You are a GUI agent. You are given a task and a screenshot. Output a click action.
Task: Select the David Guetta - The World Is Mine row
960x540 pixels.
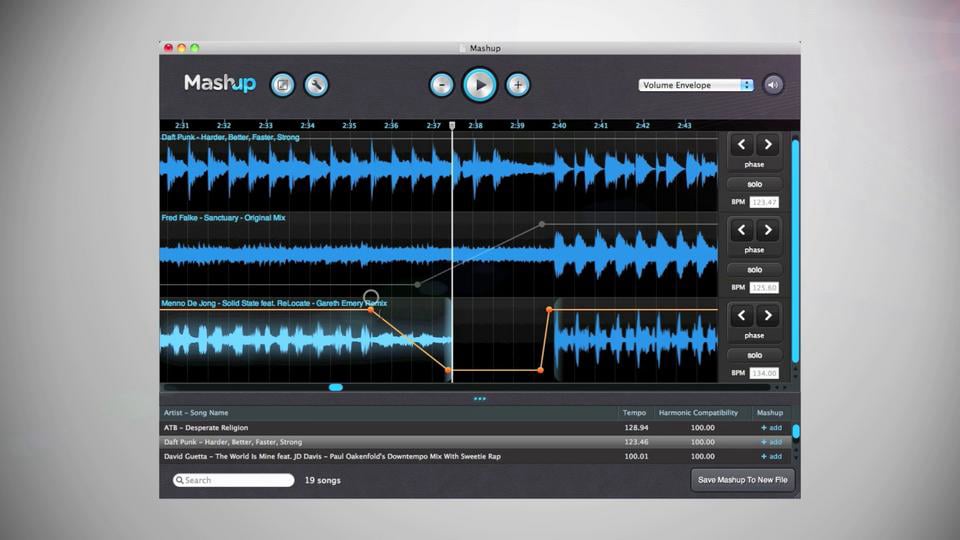click(x=475, y=456)
